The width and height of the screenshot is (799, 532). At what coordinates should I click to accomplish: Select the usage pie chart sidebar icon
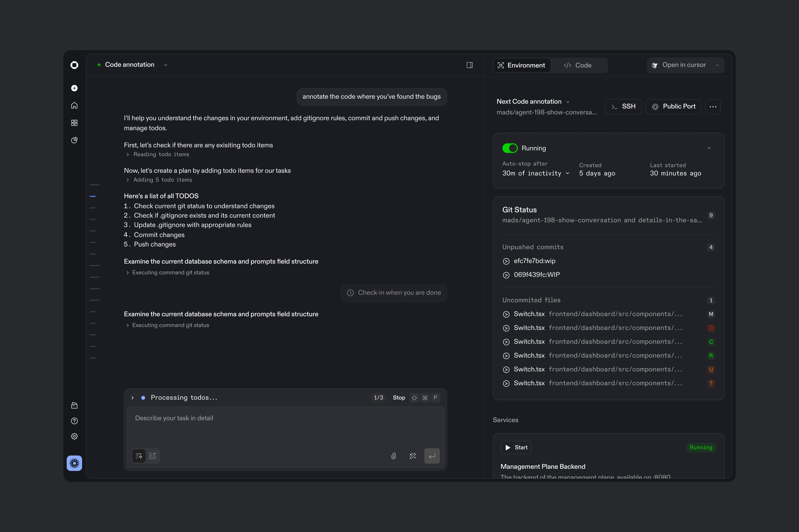click(x=74, y=140)
